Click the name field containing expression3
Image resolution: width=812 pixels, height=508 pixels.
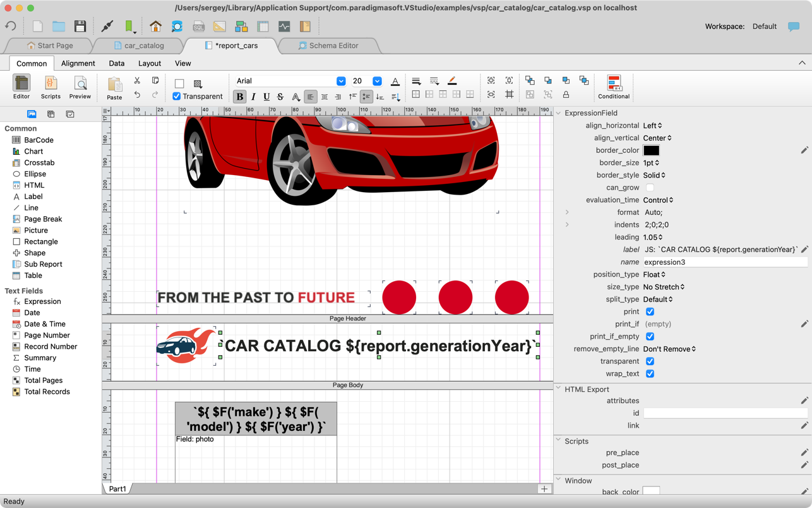[x=724, y=262]
